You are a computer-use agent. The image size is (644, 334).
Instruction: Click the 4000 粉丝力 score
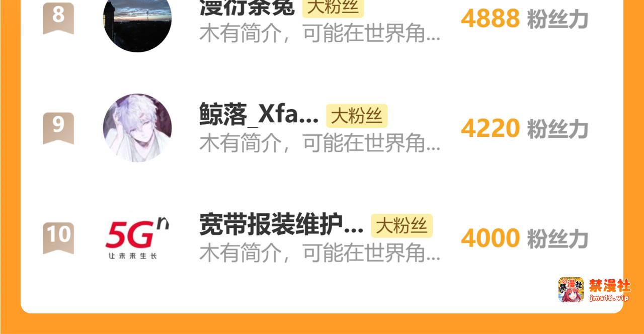coord(524,238)
